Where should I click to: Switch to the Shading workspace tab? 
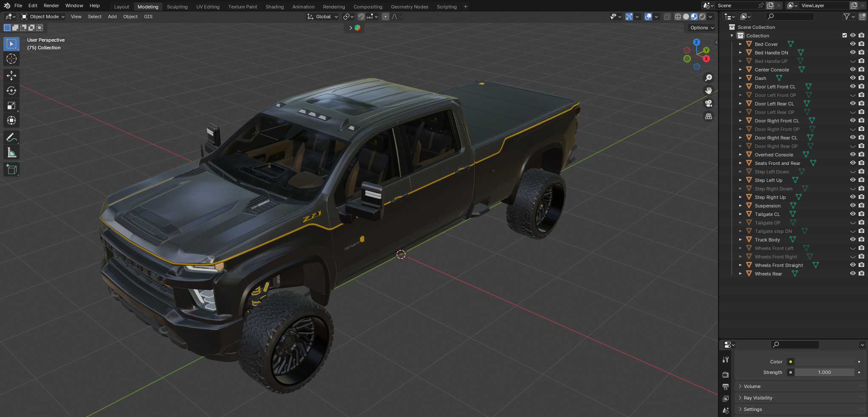(x=275, y=7)
